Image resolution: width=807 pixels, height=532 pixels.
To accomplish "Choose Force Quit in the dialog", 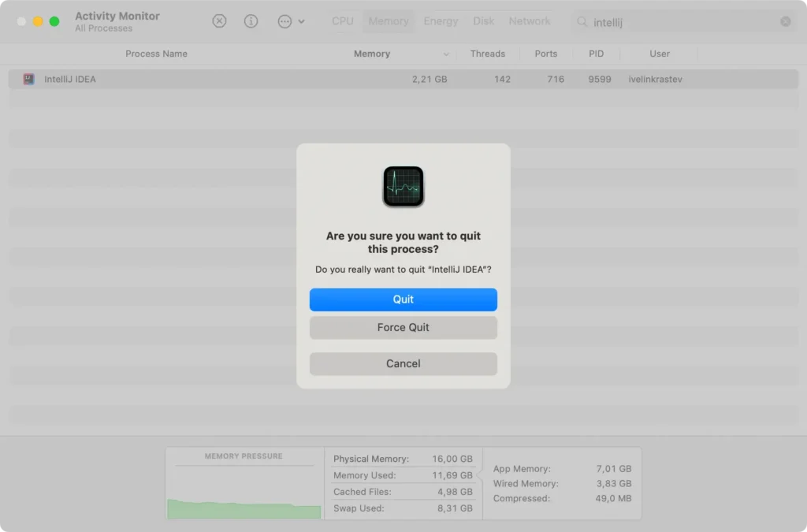I will (x=403, y=328).
